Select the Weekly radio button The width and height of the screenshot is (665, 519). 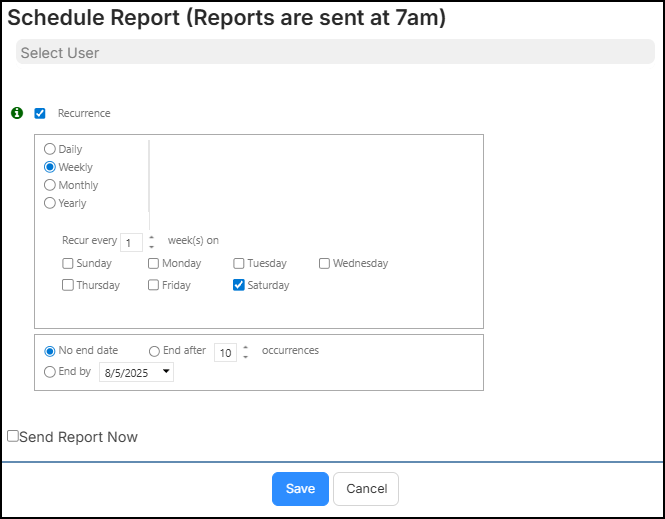coord(50,167)
